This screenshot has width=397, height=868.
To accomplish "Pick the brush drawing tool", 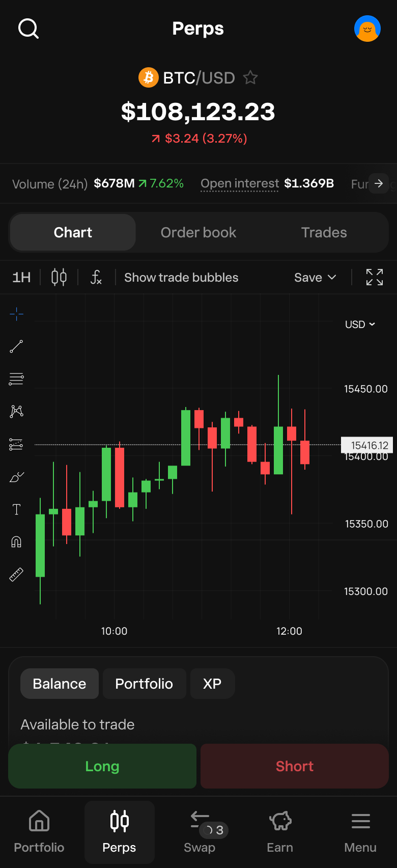I will [x=16, y=477].
